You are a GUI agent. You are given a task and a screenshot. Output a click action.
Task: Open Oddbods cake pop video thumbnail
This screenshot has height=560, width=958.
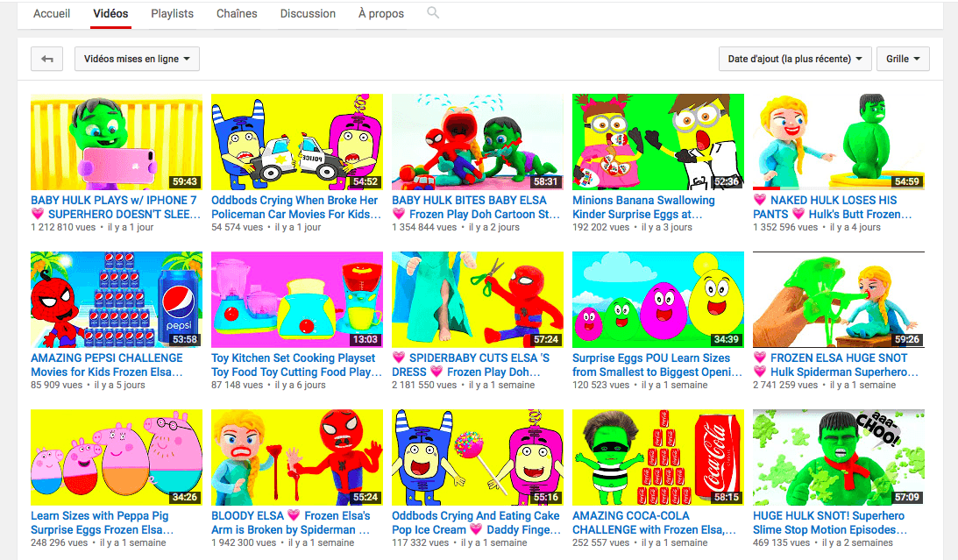tap(477, 457)
